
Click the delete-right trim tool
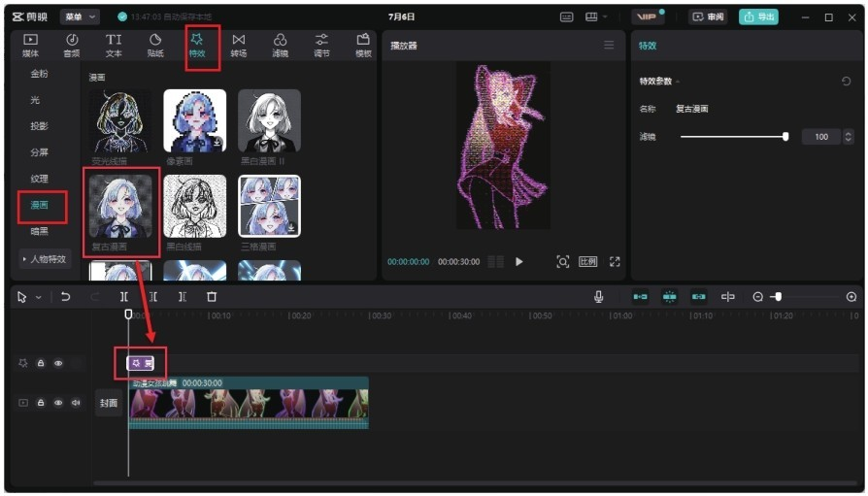coord(183,297)
